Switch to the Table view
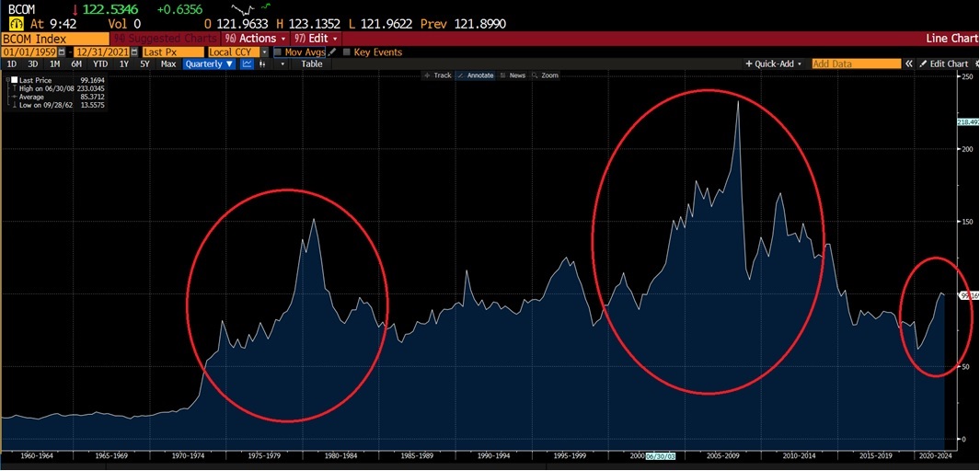The height and width of the screenshot is (471, 980). [312, 63]
